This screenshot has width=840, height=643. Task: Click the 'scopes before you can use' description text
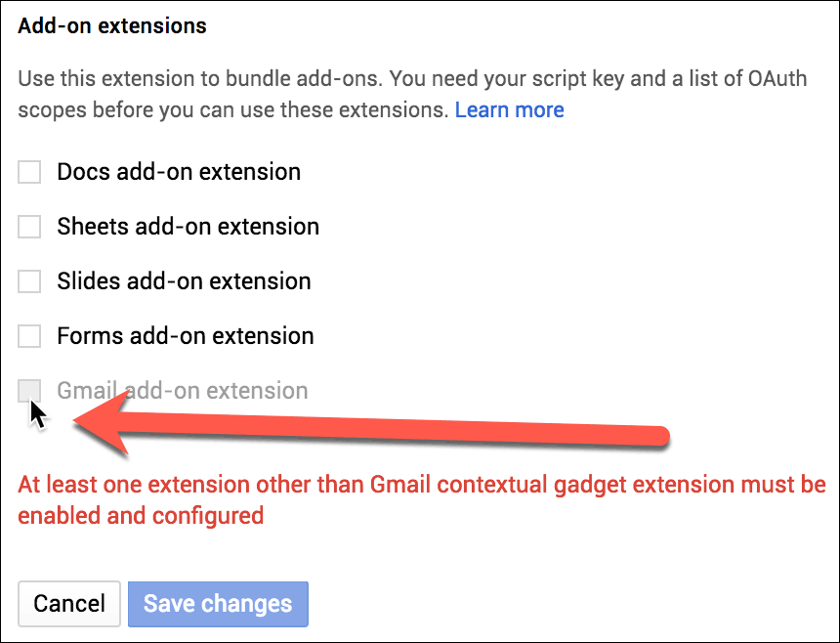point(232,109)
